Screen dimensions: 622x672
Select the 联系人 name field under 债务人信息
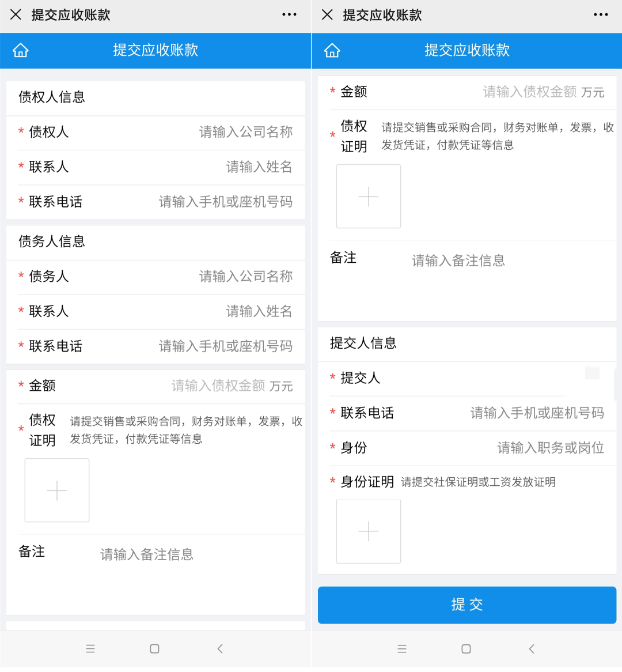pos(259,312)
